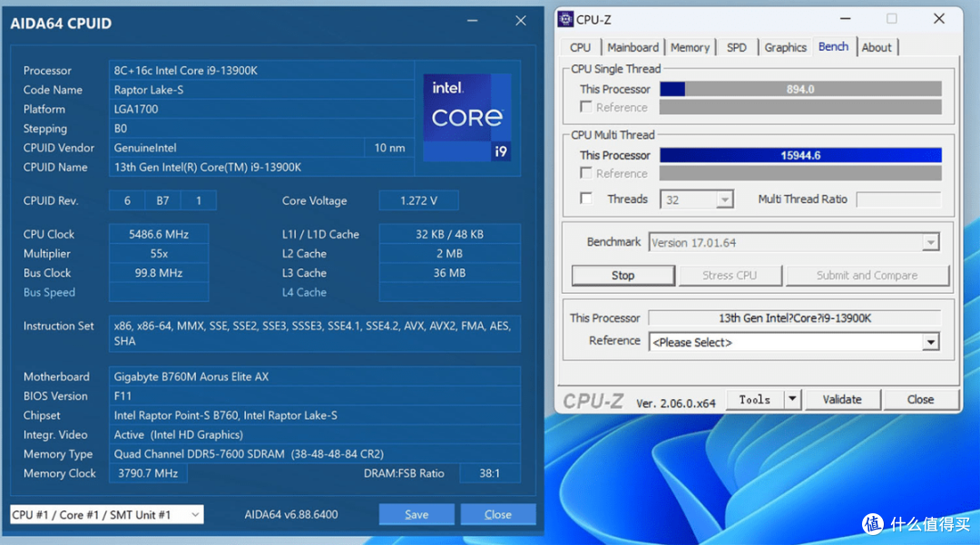The image size is (980, 545).
Task: Expand the Reference Please Select dropdown
Action: point(931,342)
